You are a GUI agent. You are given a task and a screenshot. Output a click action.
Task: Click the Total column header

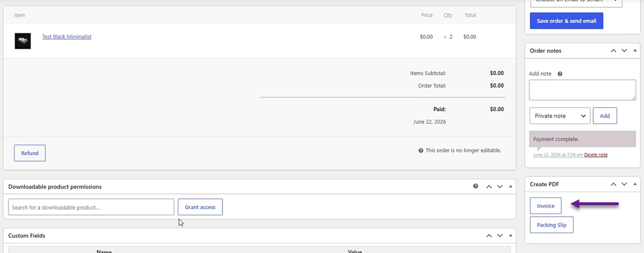coord(470,15)
